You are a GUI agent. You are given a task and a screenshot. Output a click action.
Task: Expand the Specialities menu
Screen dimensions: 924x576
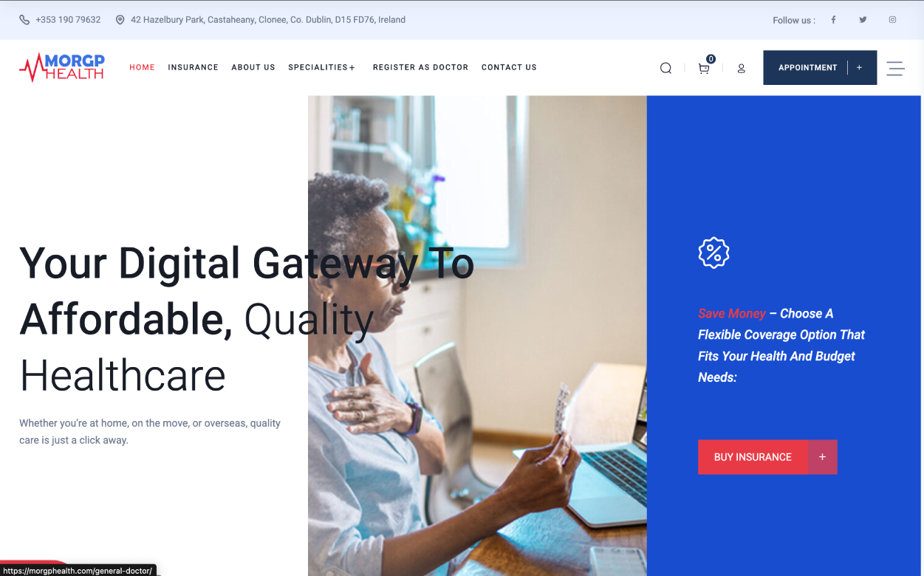point(321,67)
